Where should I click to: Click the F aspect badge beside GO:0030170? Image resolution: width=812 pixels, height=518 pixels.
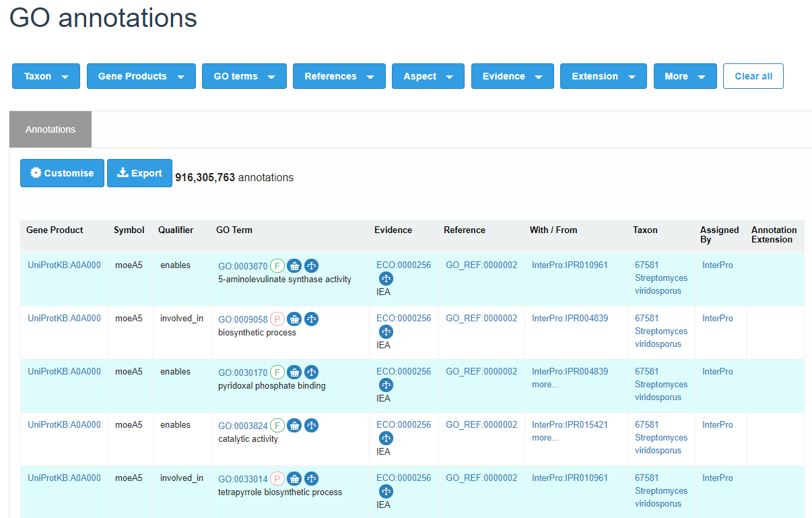click(277, 372)
